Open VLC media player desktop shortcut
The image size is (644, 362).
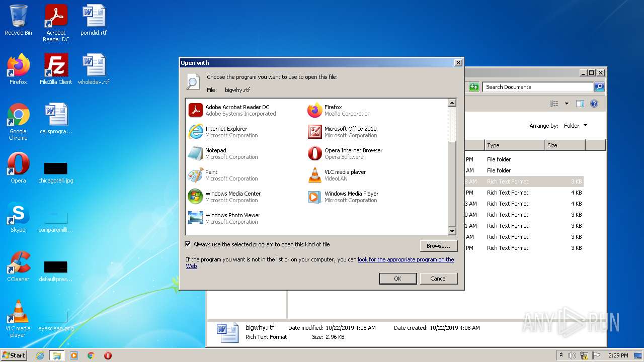[18, 319]
